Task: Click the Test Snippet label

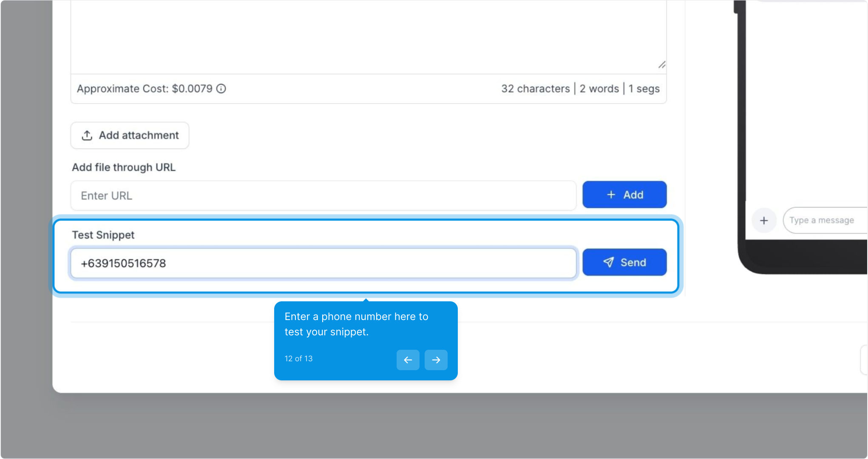Action: pos(103,235)
